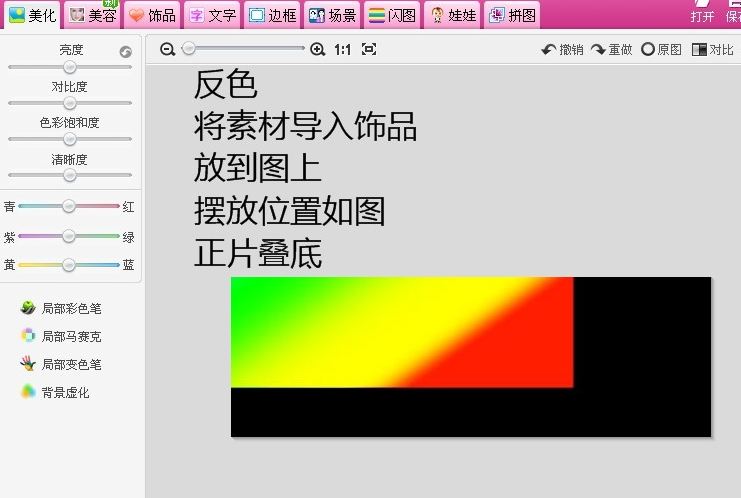Switch to the 边框 border tab
This screenshot has height=498, width=741.
[272, 15]
